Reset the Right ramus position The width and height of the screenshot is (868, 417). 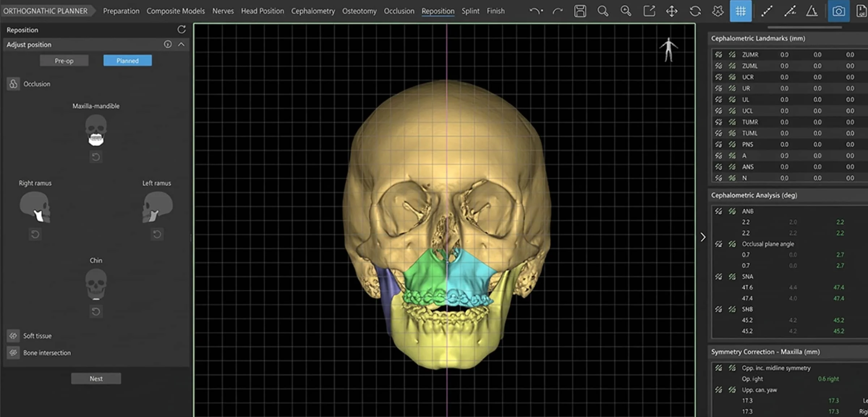pyautogui.click(x=35, y=234)
